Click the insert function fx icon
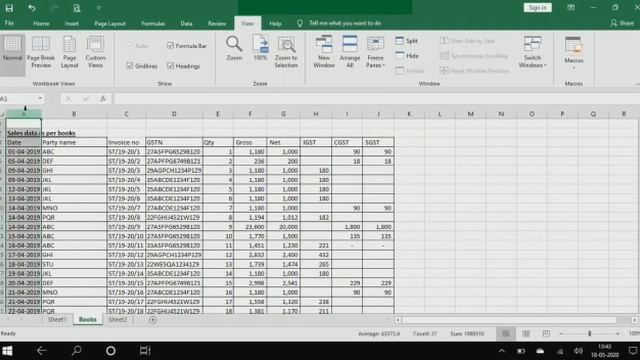Image resolution: width=640 pixels, height=360 pixels. coord(103,98)
